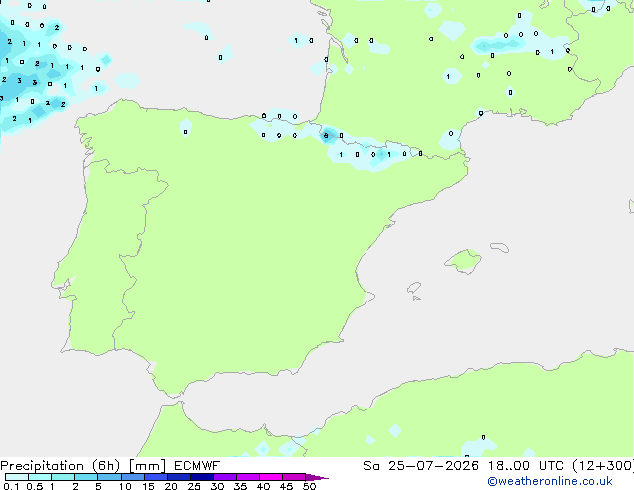Click the '[mm]' unit label
Image resolution: width=634 pixels, height=490 pixels.
pyautogui.click(x=147, y=466)
